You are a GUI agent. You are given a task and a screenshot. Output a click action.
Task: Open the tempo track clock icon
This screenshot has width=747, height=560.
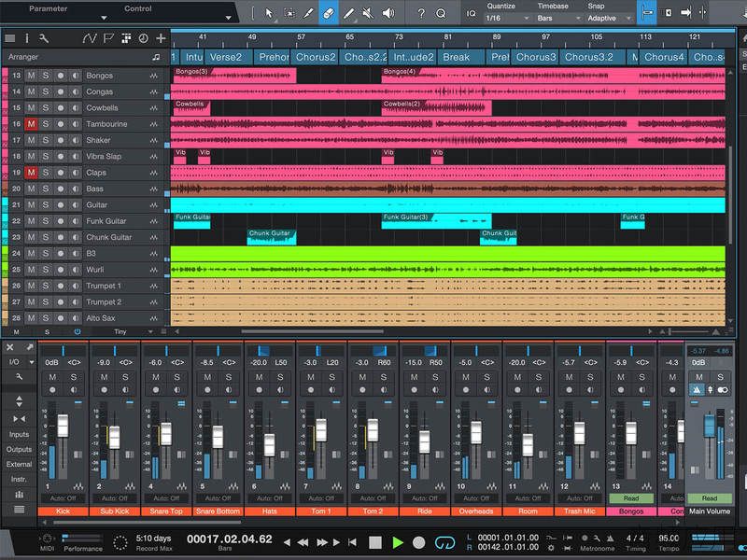143,38
